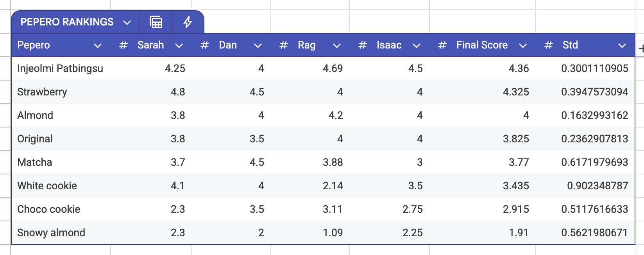Expand the Final Score column dropdown
Screen dimensions: 644x255
[x=523, y=46]
